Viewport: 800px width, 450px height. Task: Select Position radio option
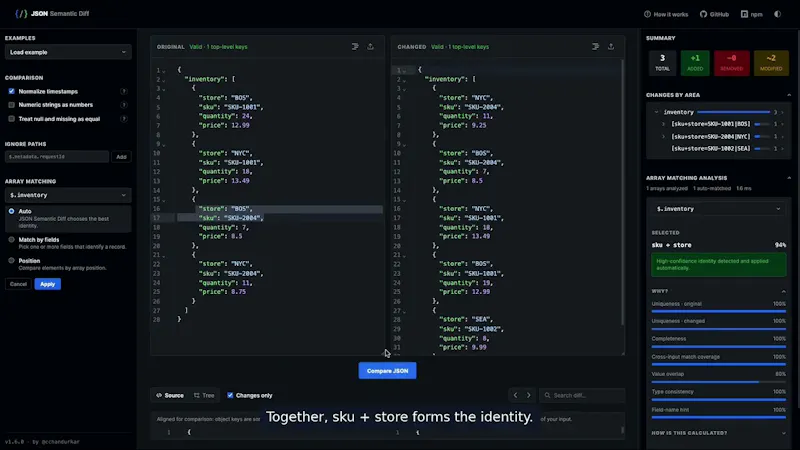[11, 260]
